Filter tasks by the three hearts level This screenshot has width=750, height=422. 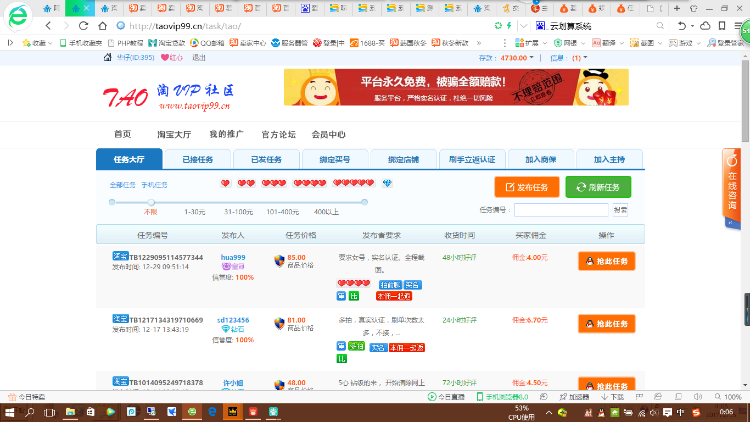(x=274, y=183)
